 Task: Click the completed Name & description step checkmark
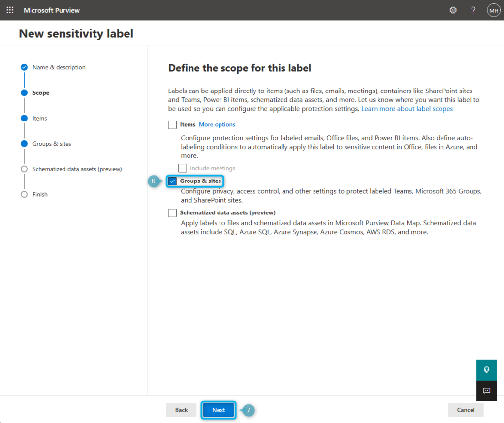(24, 67)
